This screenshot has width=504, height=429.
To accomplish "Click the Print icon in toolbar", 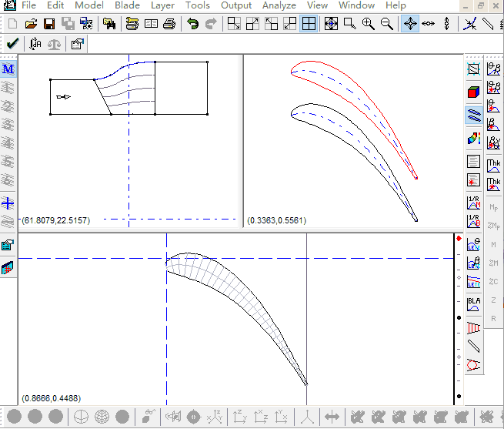I will (x=169, y=24).
